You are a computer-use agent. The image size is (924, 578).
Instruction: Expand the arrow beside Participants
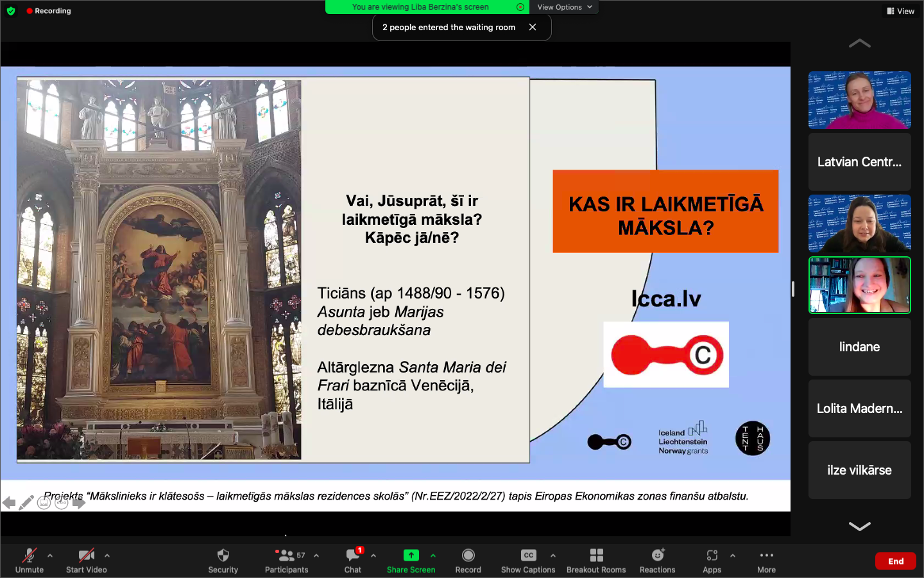tap(316, 556)
